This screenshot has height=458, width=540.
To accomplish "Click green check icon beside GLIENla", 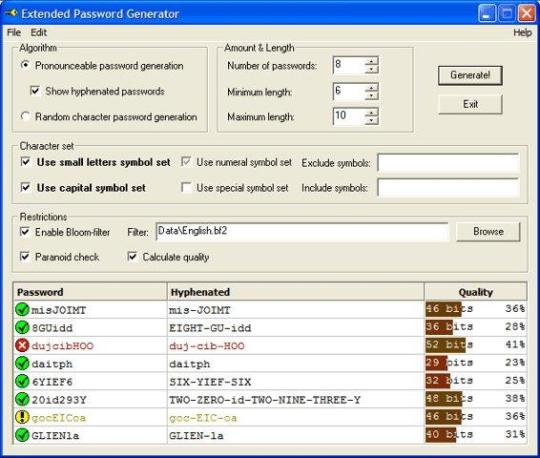I will click(x=22, y=435).
